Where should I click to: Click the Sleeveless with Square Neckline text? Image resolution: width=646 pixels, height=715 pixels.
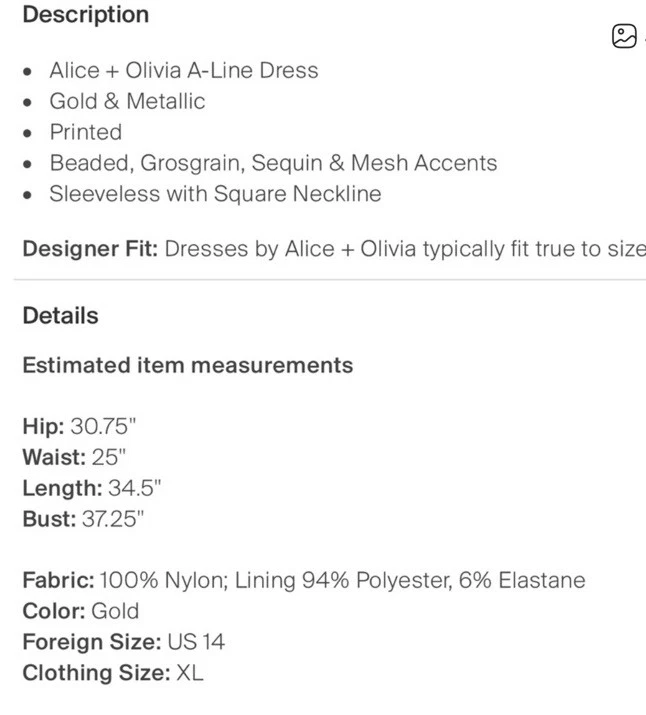click(x=215, y=194)
